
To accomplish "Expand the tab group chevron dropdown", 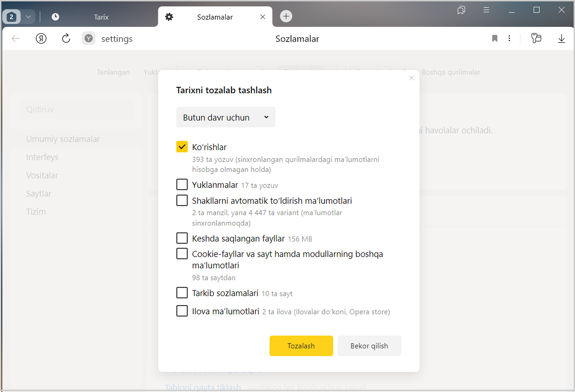I will [x=28, y=17].
